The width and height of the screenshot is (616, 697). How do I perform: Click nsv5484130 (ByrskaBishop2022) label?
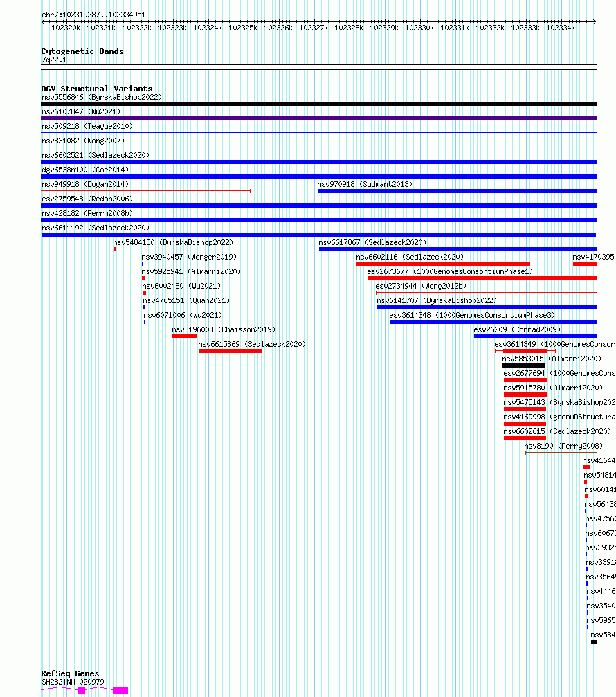pos(173,242)
